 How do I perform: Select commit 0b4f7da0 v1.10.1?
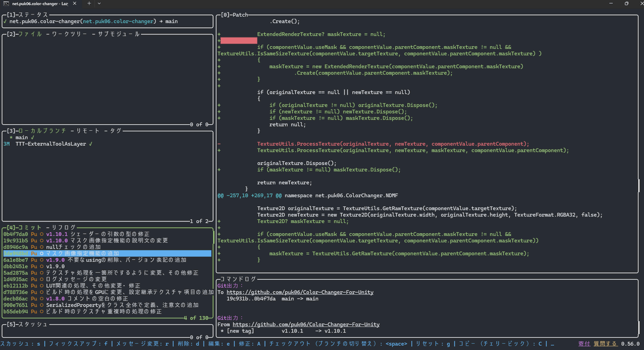click(x=107, y=234)
